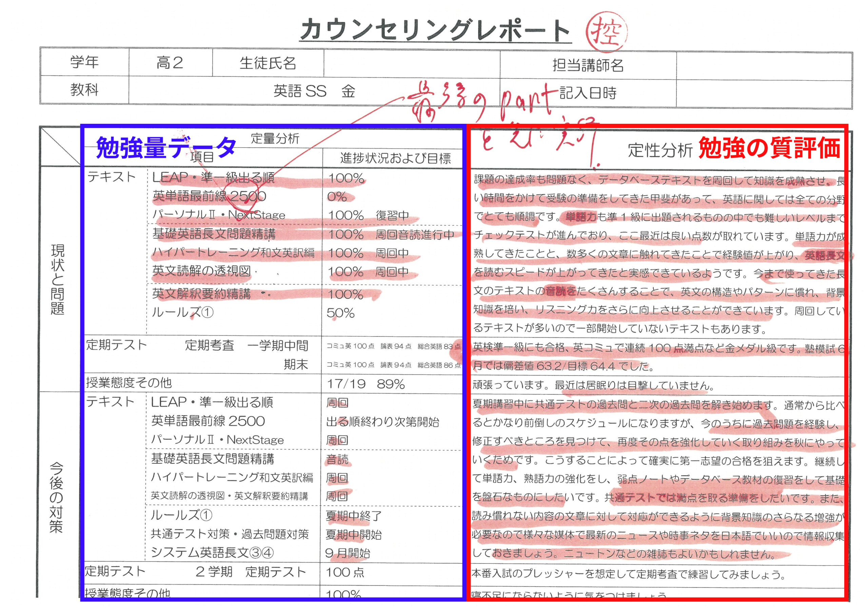Click the 高2 grade cell
The height and width of the screenshot is (614, 868).
tap(170, 62)
